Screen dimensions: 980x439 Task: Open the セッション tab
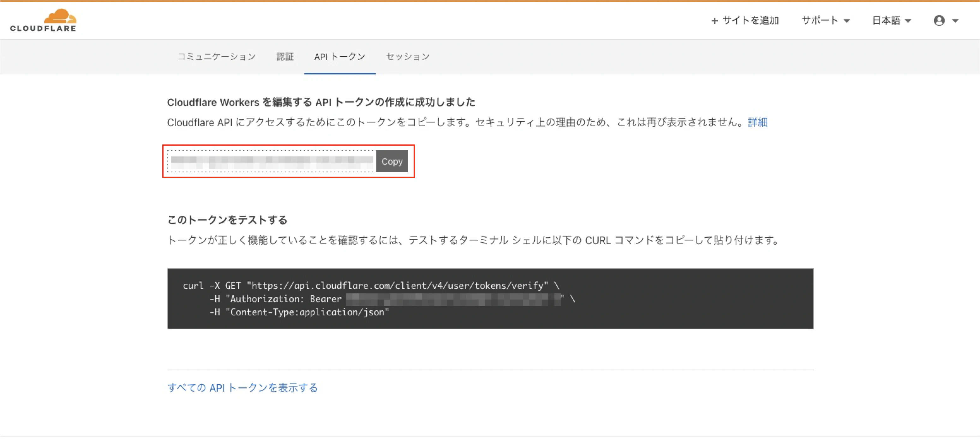[408, 57]
